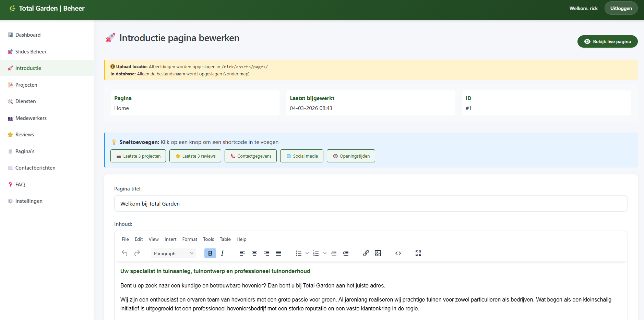Toggle fullscreen editor mode
The width and height of the screenshot is (644, 320).
[418, 253]
